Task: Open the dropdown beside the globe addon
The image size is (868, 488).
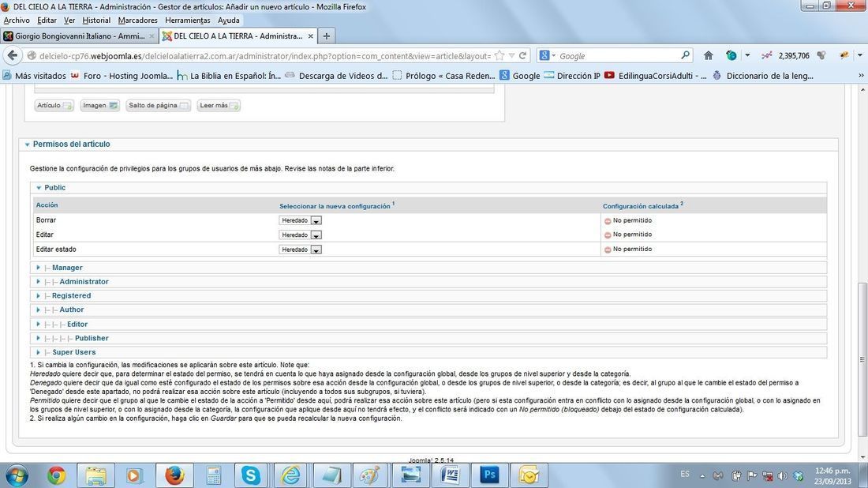Action: (x=747, y=55)
